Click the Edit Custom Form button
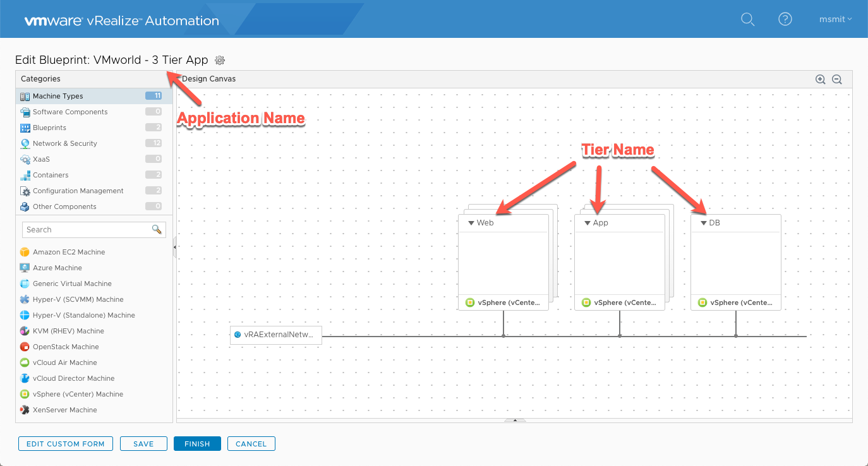 [x=66, y=444]
